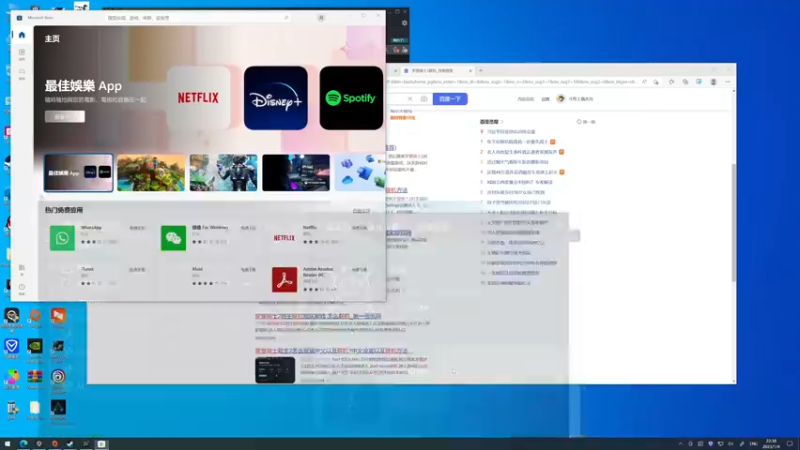Open hot-search item number 5
This screenshot has width=800, height=450.
point(520,182)
